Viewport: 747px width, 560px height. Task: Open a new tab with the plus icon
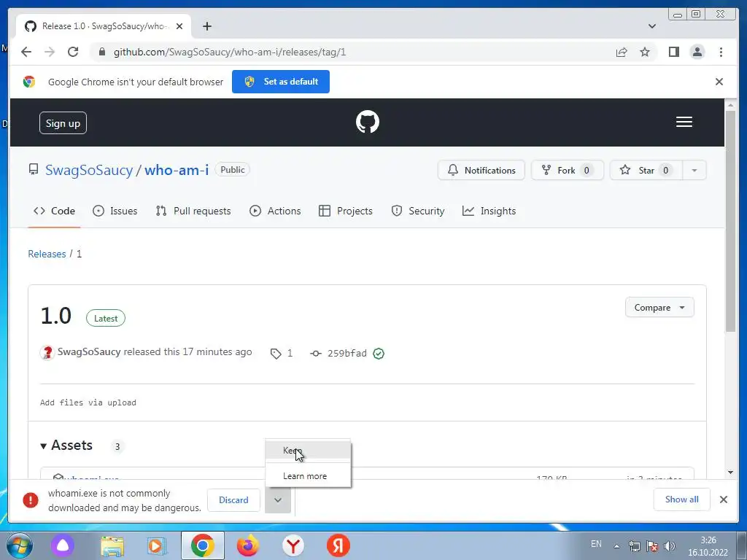click(206, 26)
